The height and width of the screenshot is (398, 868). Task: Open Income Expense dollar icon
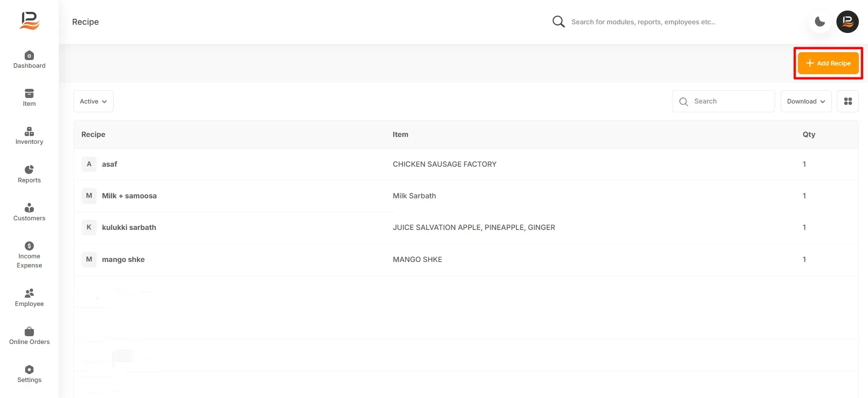point(29,246)
